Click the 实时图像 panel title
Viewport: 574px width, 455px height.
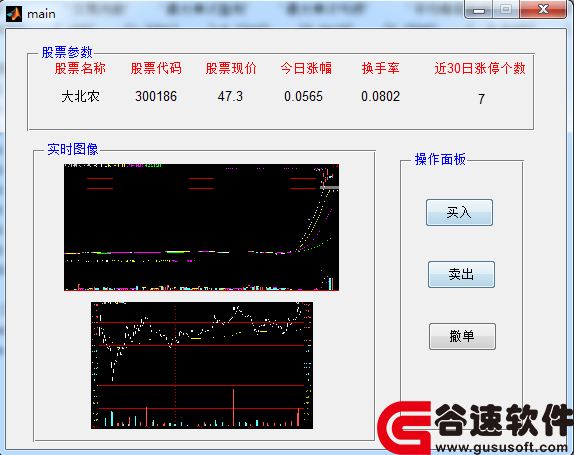point(72,149)
